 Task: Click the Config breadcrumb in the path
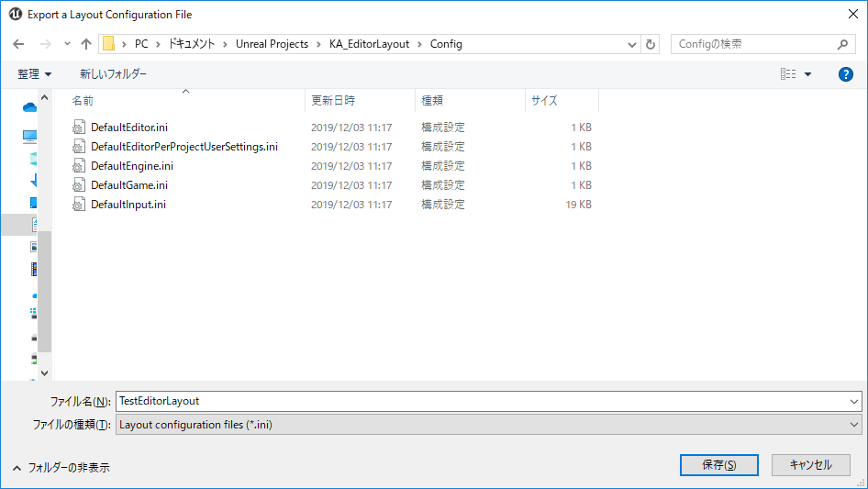446,44
